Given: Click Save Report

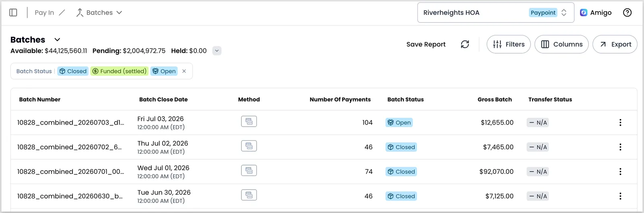Looking at the screenshot, I should coord(426,44).
